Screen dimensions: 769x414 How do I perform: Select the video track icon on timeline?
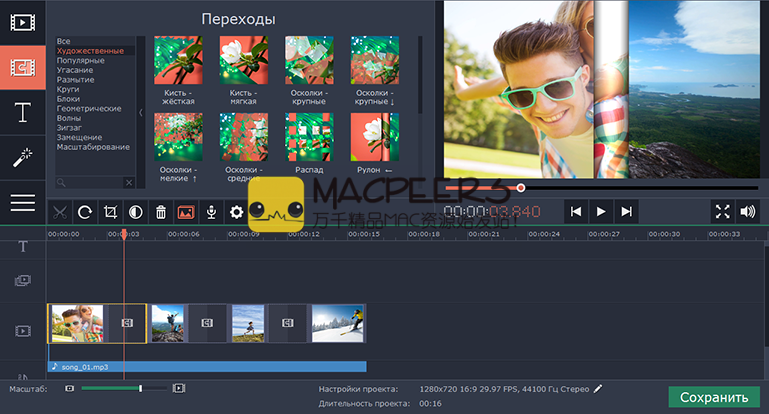23,331
